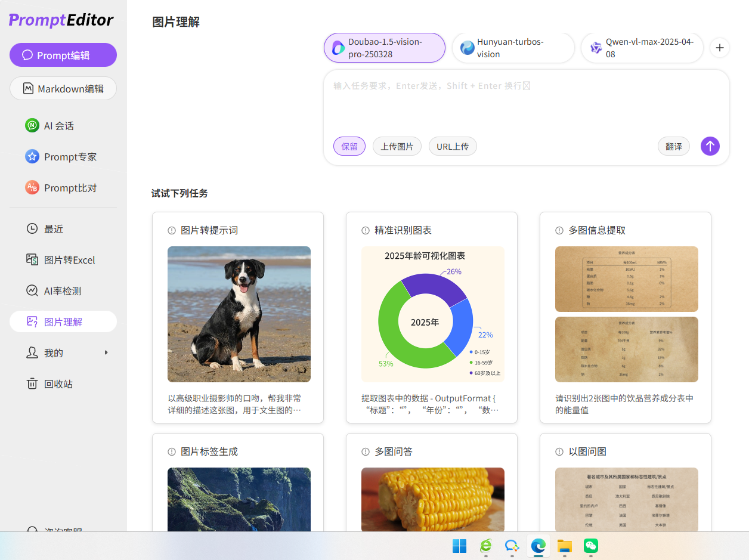Expand the 我的 submenu arrow
The width and height of the screenshot is (749, 560).
[106, 353]
